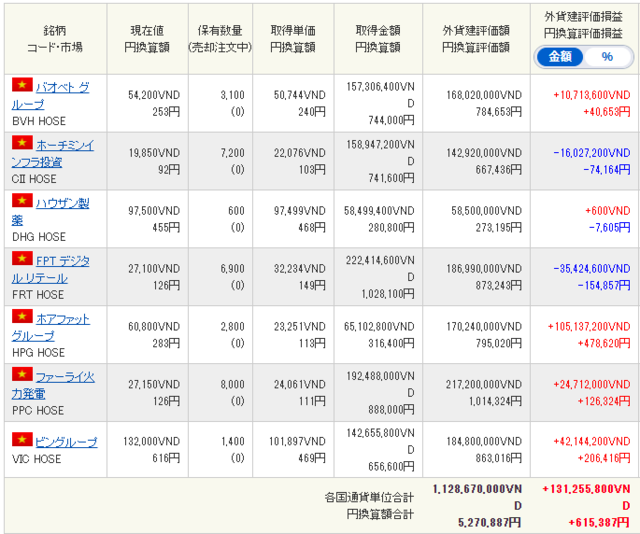This screenshot has width=640, height=534.
Task: Select the HPG HOSE code text
Action: (x=38, y=353)
